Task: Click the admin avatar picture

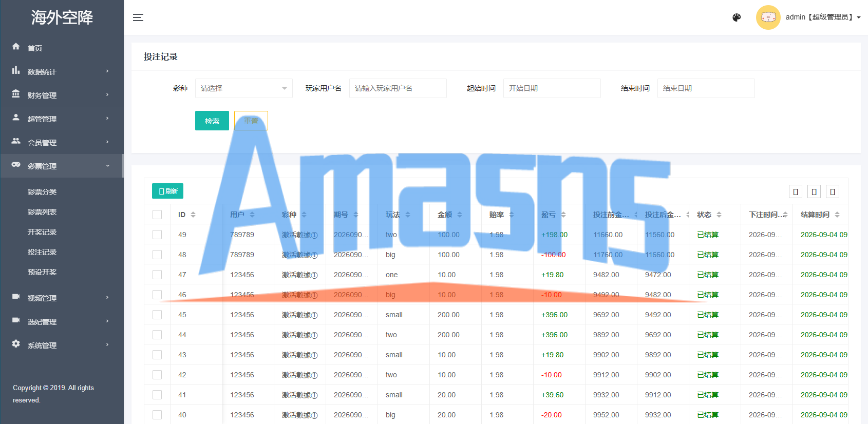Action: pyautogui.click(x=768, y=17)
